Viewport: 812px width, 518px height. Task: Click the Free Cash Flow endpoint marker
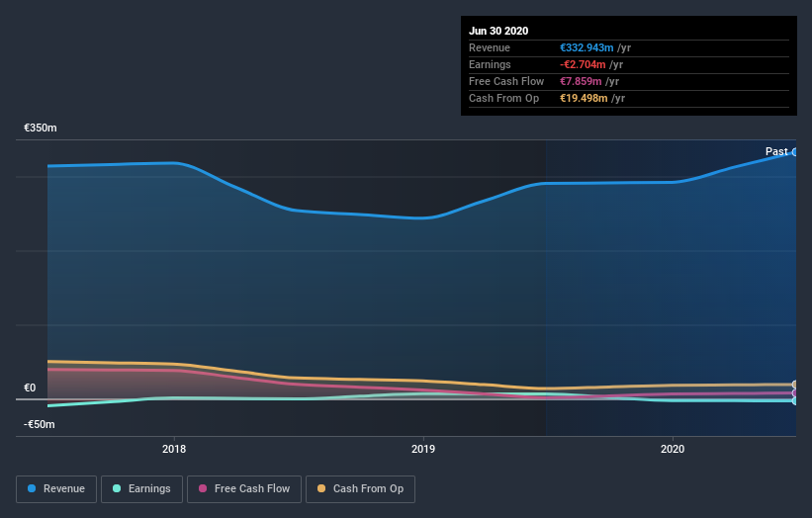(795, 393)
